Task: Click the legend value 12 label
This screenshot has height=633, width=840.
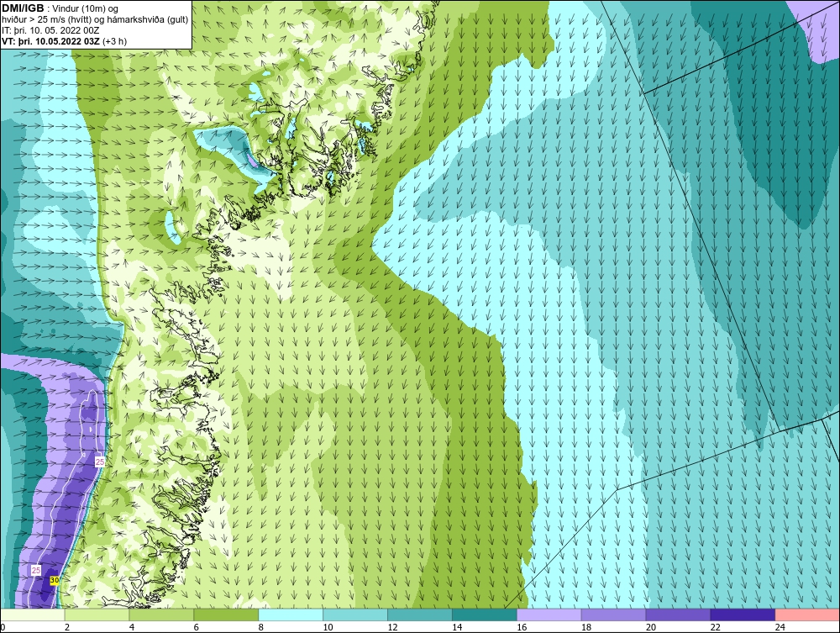Action: [392, 627]
